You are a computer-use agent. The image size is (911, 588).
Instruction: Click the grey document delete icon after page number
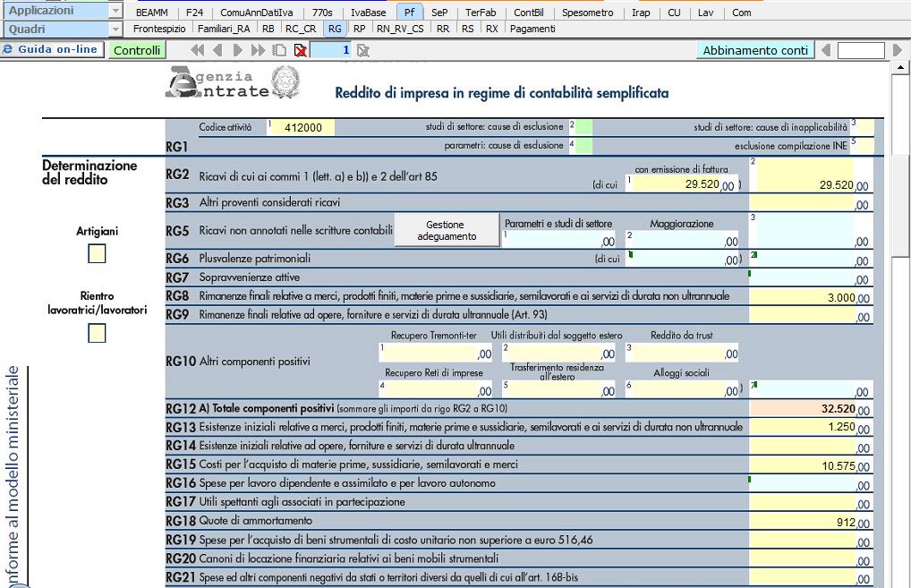pyautogui.click(x=363, y=50)
